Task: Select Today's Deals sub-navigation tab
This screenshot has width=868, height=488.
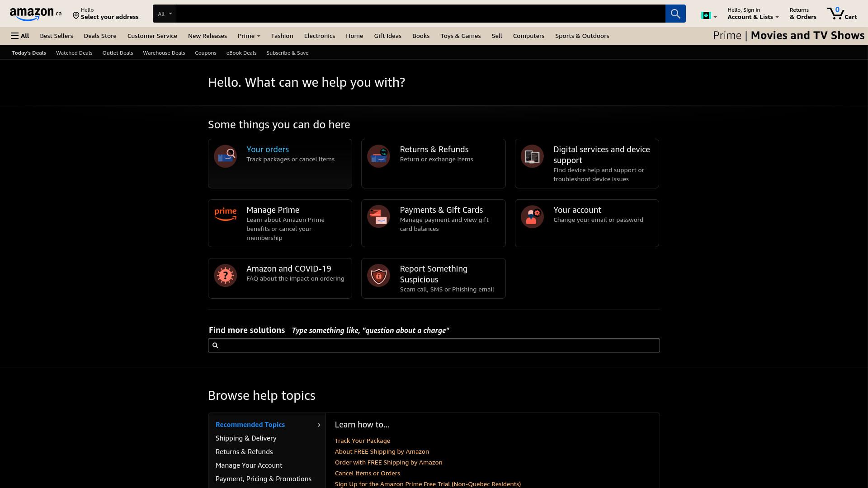Action: tap(29, 53)
